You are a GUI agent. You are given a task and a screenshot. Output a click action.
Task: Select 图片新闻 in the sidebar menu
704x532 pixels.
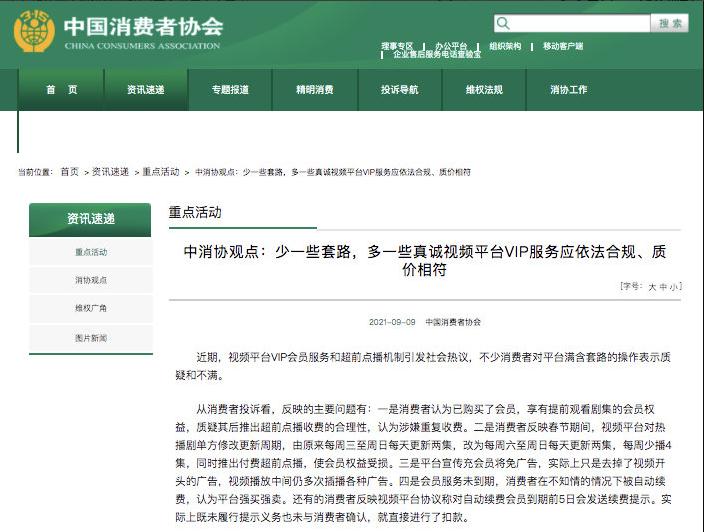pos(91,338)
